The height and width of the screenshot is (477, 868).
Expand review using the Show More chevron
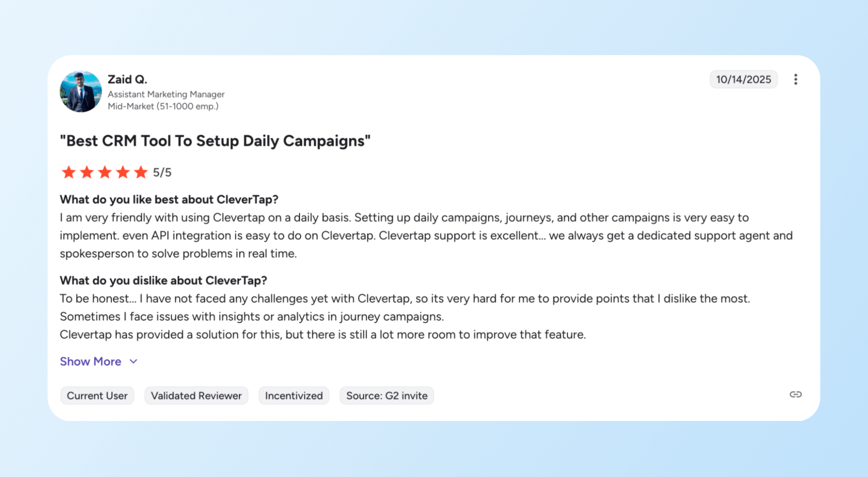point(134,361)
